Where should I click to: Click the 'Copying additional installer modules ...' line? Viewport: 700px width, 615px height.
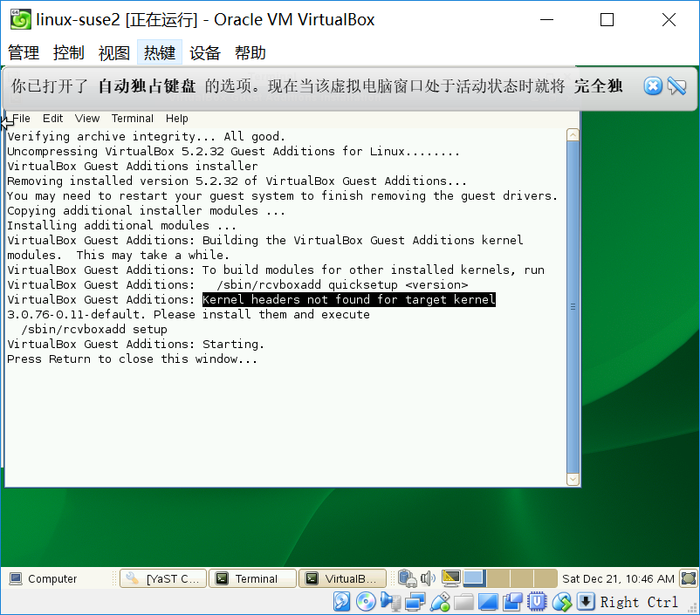tap(146, 210)
